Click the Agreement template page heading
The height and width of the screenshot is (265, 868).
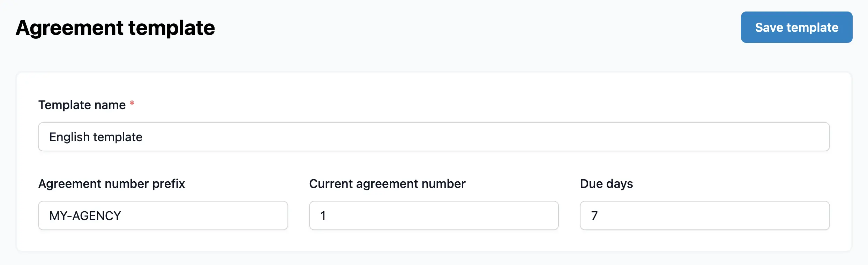(x=115, y=28)
